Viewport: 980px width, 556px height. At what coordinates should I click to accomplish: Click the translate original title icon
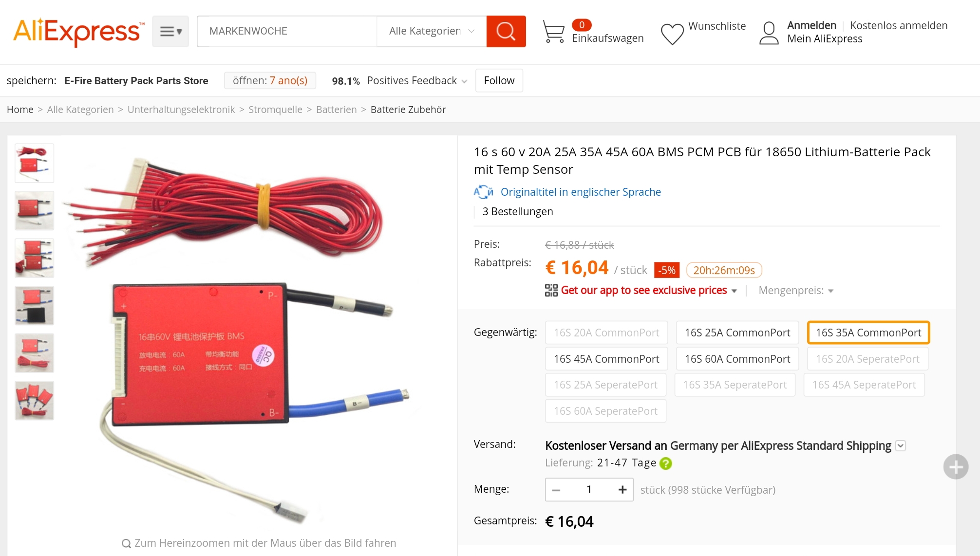pyautogui.click(x=483, y=192)
